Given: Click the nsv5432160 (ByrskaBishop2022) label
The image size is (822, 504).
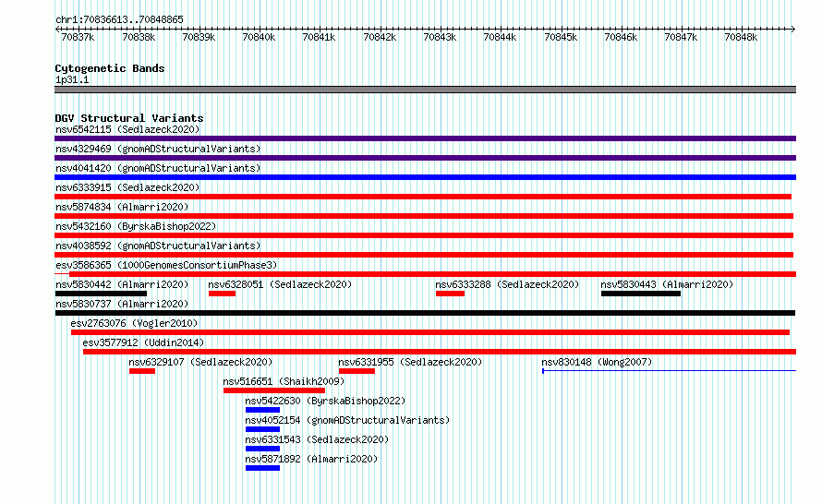Looking at the screenshot, I should (x=136, y=226).
